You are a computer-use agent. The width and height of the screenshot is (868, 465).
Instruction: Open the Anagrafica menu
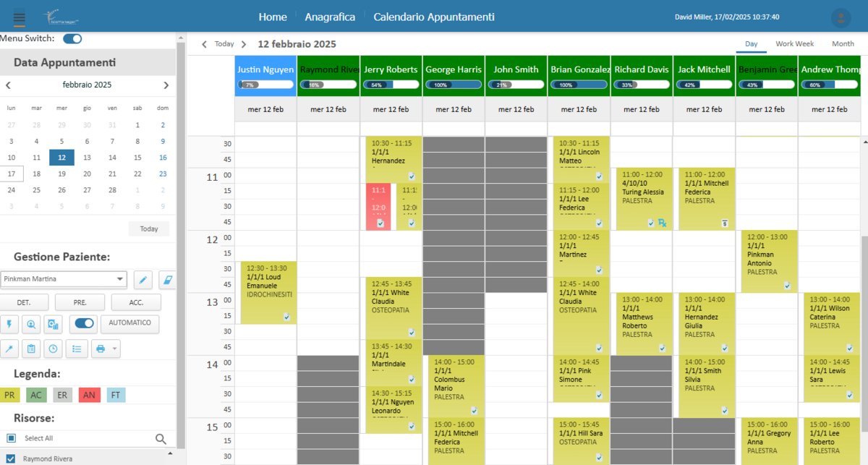(x=330, y=17)
